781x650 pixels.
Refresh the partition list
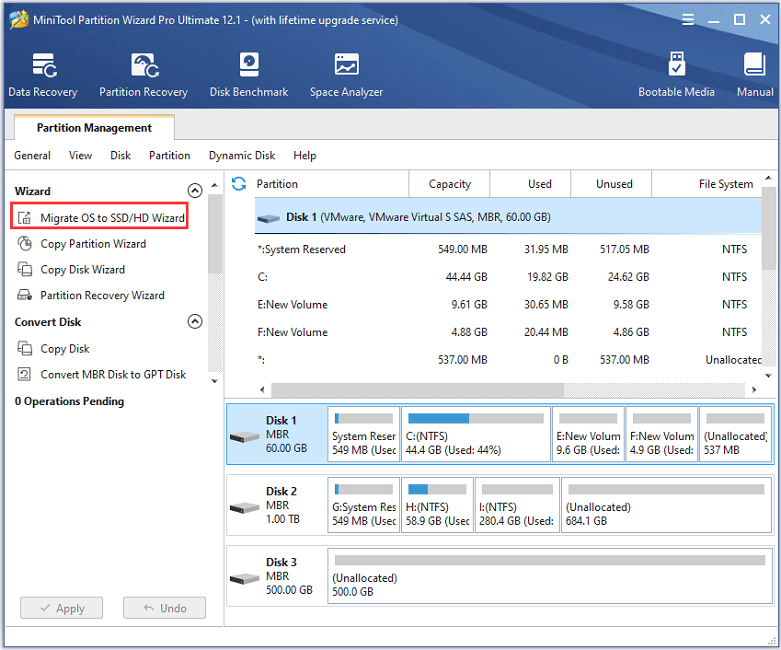[x=239, y=184]
